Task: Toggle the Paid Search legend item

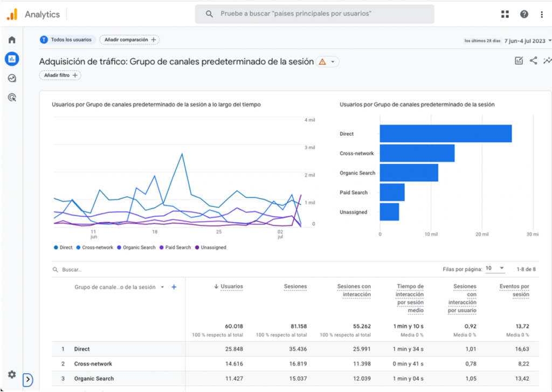Action: (x=175, y=247)
